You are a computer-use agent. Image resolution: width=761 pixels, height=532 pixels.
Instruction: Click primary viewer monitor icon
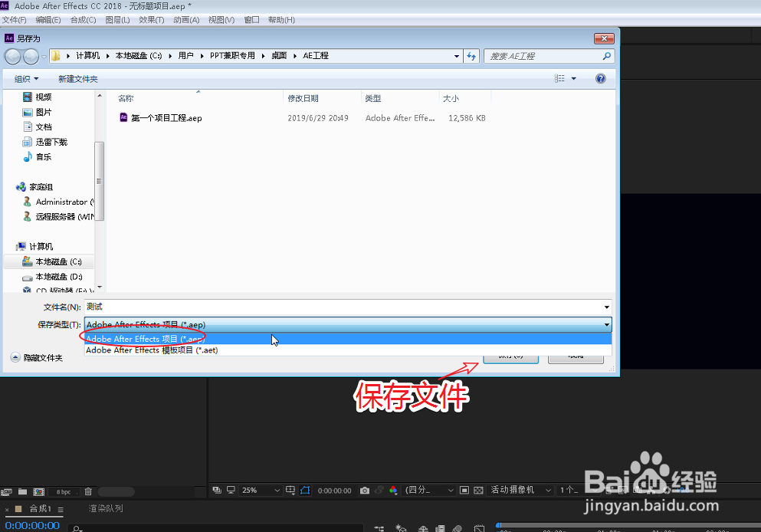pos(231,491)
